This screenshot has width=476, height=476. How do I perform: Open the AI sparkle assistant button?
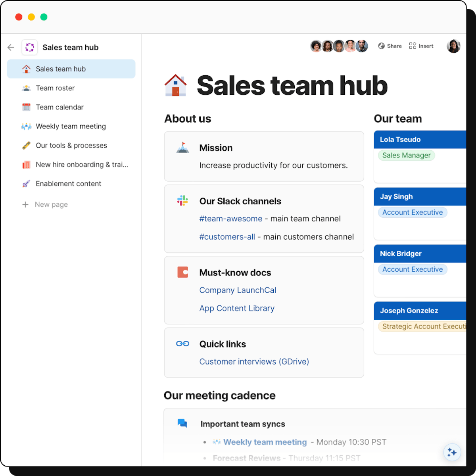pos(452,452)
